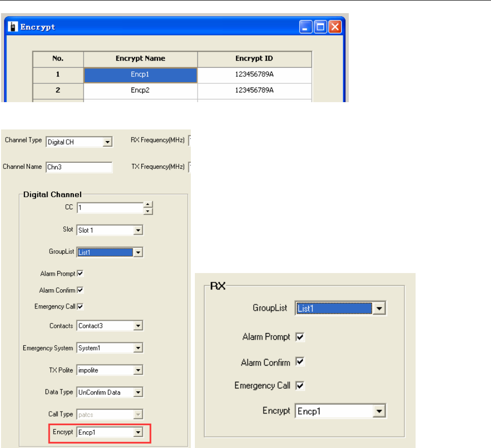Click the No. column header
The image size is (491, 448).
coord(58,59)
